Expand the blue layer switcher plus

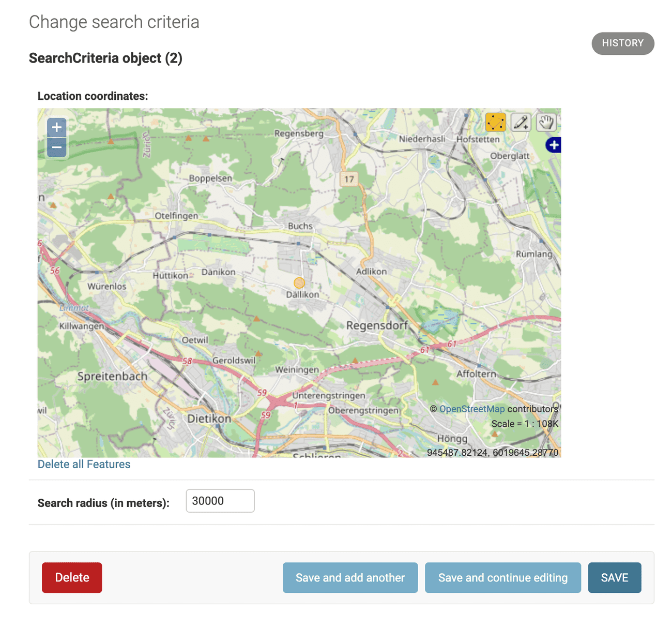coord(554,145)
